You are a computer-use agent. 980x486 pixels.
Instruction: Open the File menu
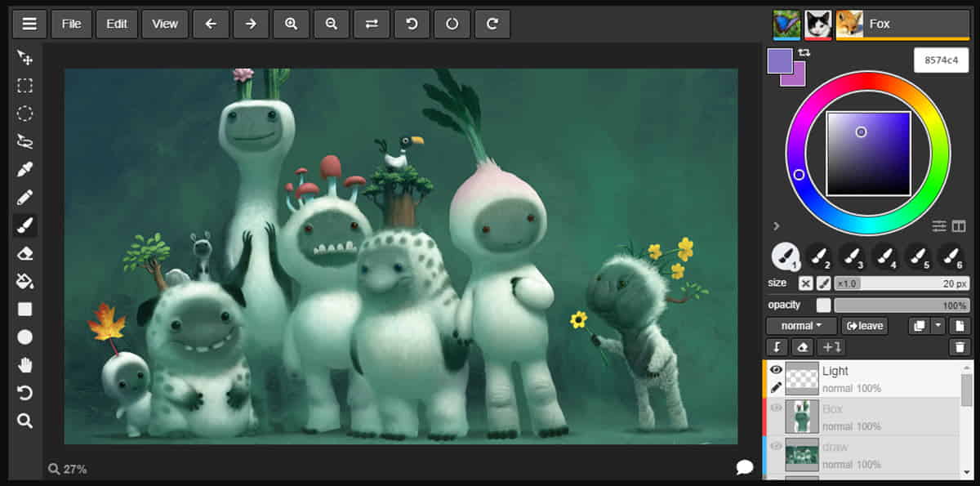71,24
